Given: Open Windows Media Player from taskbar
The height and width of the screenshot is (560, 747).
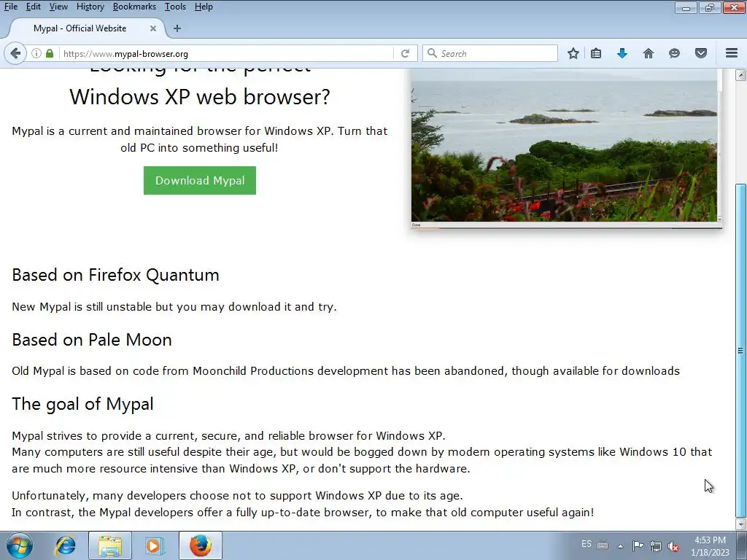Looking at the screenshot, I should coord(154,545).
